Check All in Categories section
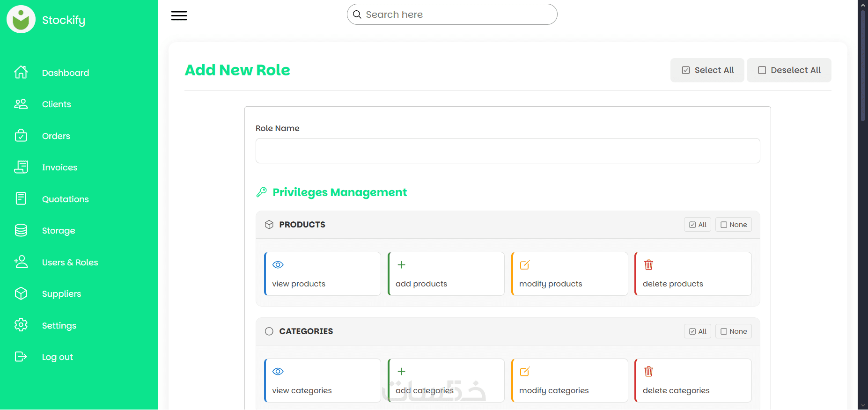The width and height of the screenshot is (868, 410). pyautogui.click(x=698, y=331)
